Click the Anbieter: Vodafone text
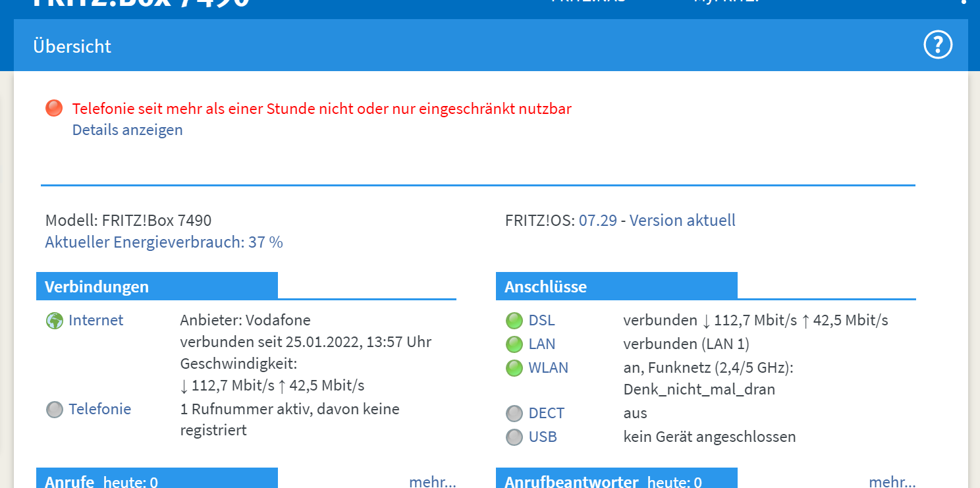Image resolution: width=980 pixels, height=488 pixels. (x=245, y=320)
